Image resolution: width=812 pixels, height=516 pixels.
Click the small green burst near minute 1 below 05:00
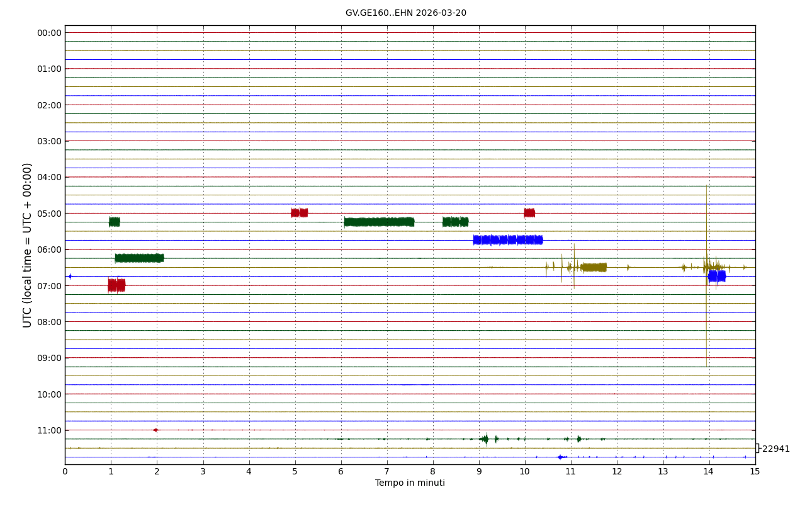114,222
